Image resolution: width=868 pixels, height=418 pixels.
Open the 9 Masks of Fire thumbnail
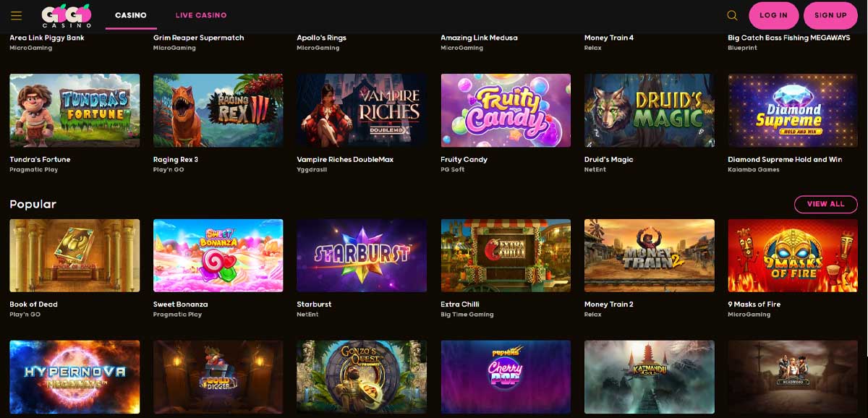coord(793,255)
